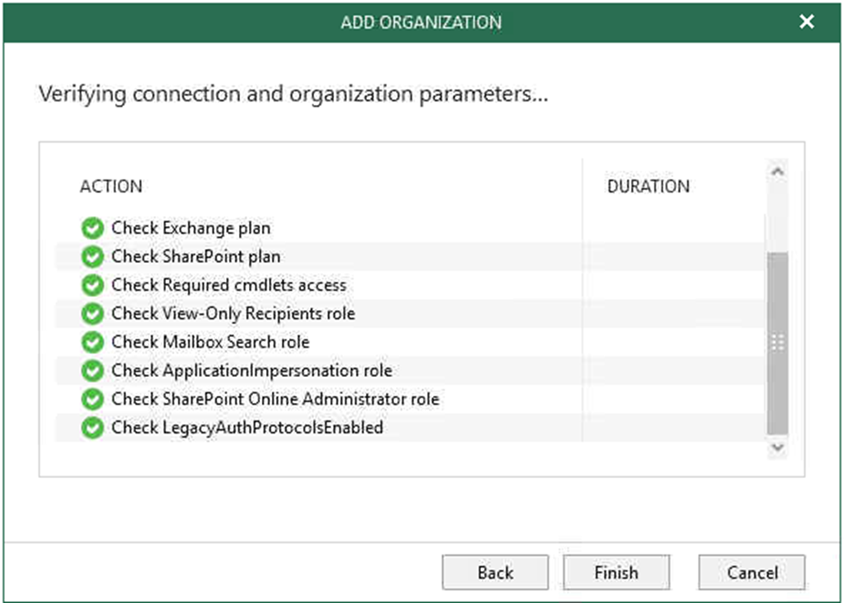Click the scroll up arrow in list

point(777,172)
